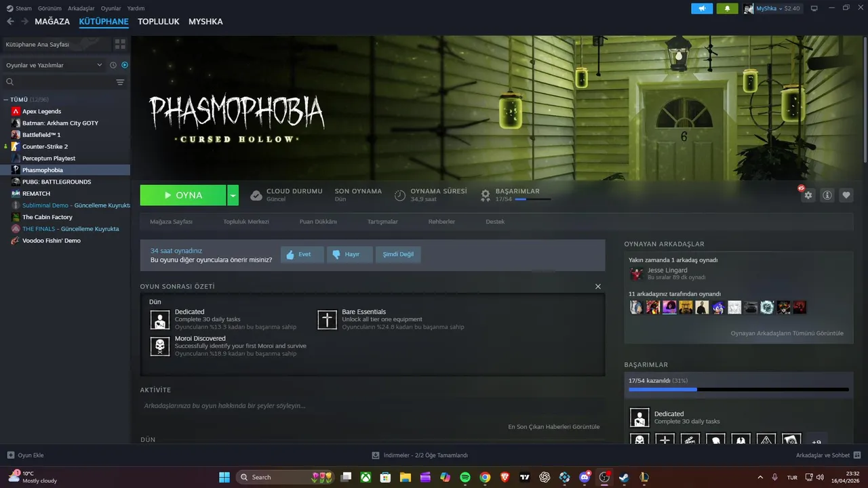Screen dimensions: 868x488
Task: Click the Bare Essentials achievement icon
Action: pyautogui.click(x=327, y=320)
